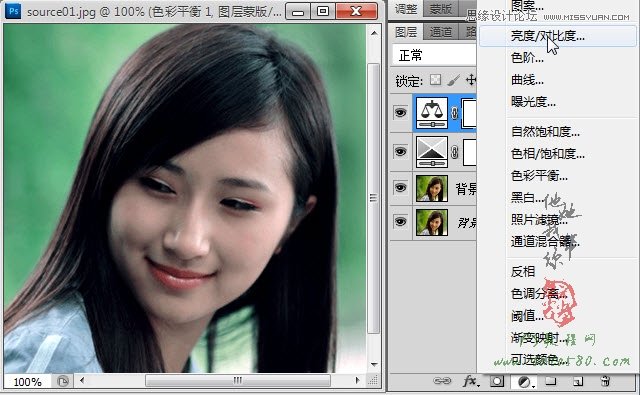The height and width of the screenshot is (395, 640).
Task: Click the vertical scrollbar down arrow
Action: click(374, 364)
